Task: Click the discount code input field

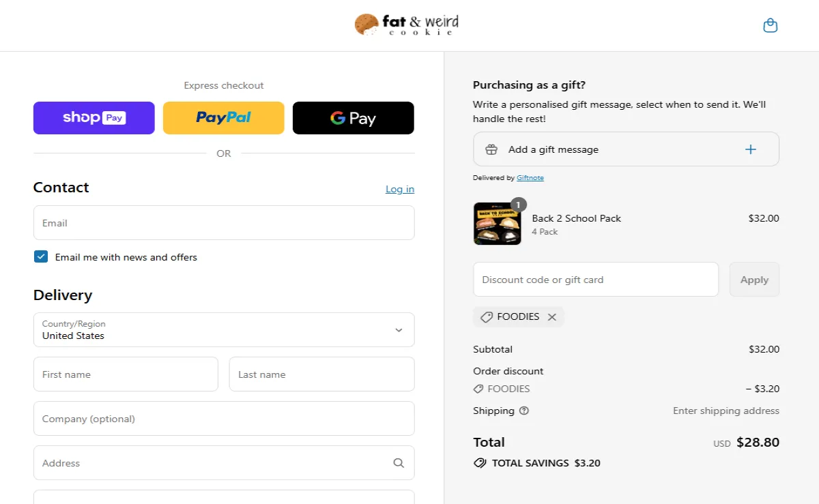Action: coord(595,279)
